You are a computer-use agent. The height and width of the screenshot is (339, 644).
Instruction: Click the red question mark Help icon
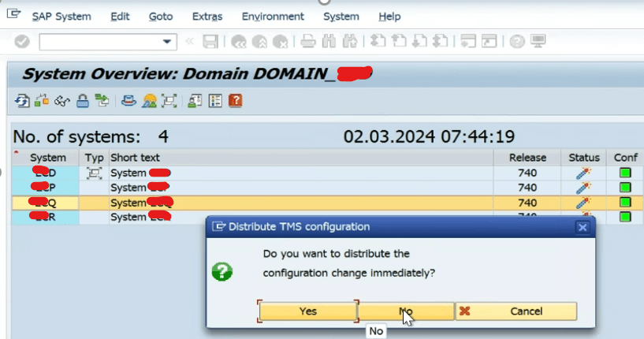point(236,101)
